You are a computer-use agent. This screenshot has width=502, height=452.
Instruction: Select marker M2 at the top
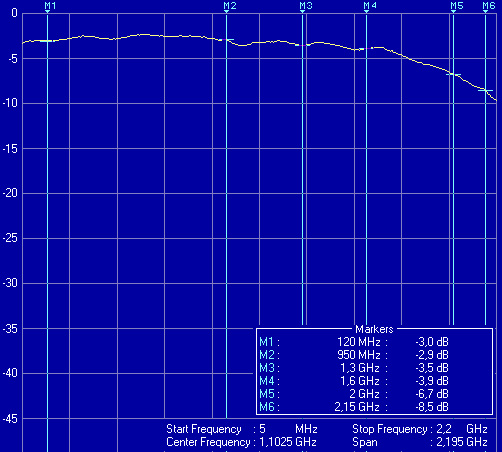(x=230, y=6)
